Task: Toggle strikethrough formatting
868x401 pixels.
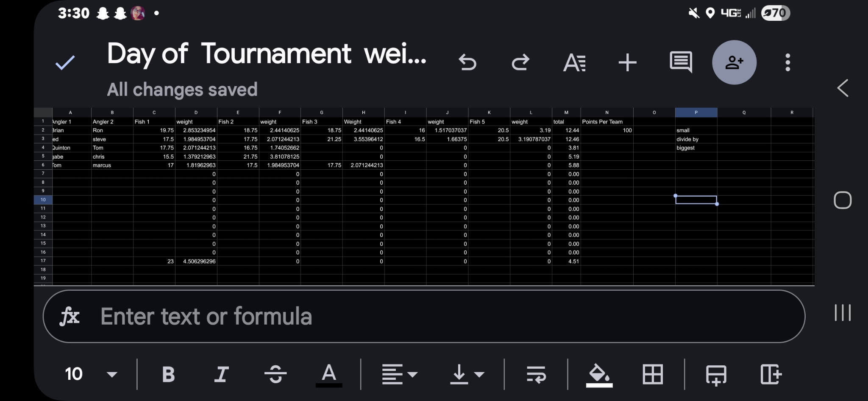Action: click(x=275, y=374)
